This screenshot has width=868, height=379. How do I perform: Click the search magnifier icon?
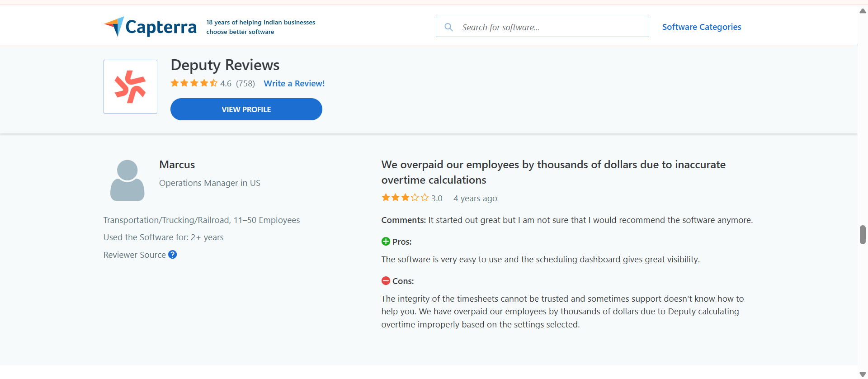coord(448,27)
